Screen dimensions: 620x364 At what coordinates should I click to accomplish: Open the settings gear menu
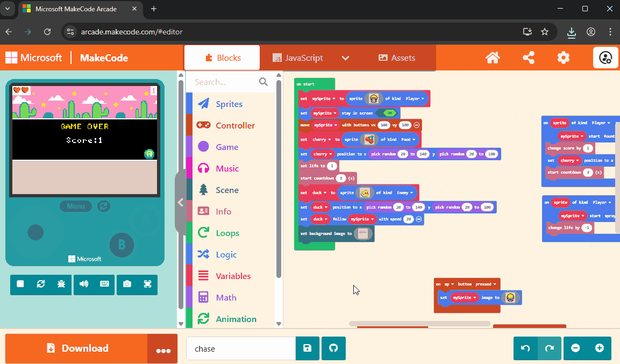click(x=564, y=58)
